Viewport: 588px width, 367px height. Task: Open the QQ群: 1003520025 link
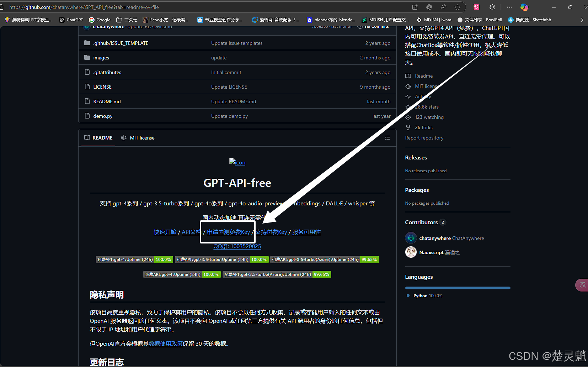(237, 246)
